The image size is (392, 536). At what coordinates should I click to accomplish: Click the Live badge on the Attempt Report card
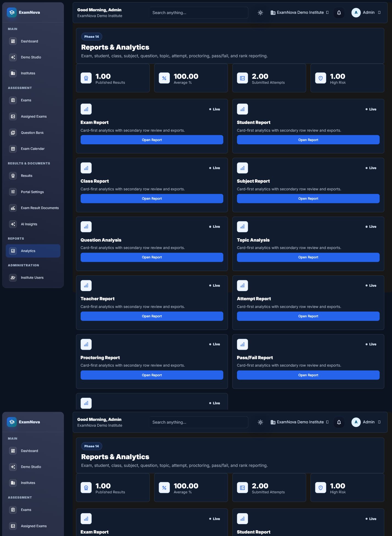click(371, 286)
